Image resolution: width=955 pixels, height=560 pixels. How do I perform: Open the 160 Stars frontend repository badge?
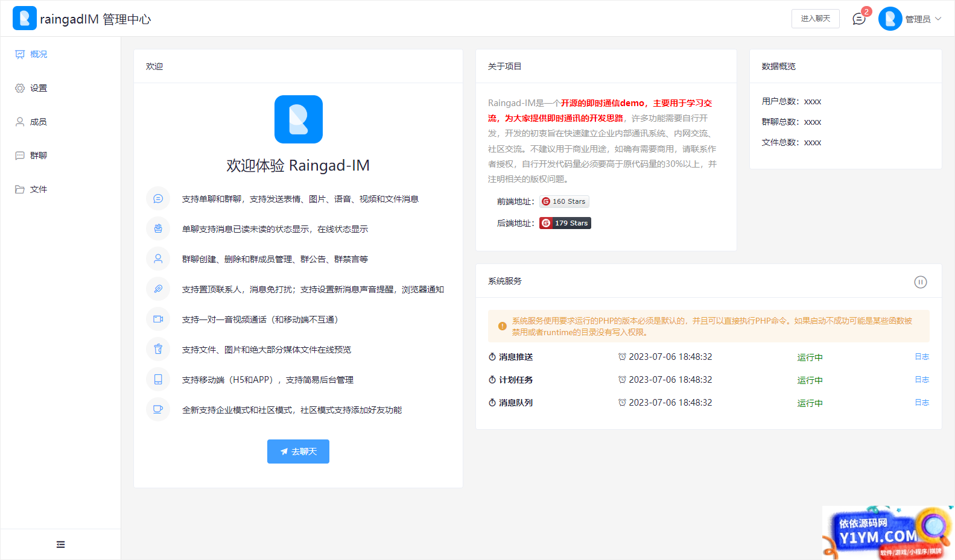pyautogui.click(x=564, y=201)
